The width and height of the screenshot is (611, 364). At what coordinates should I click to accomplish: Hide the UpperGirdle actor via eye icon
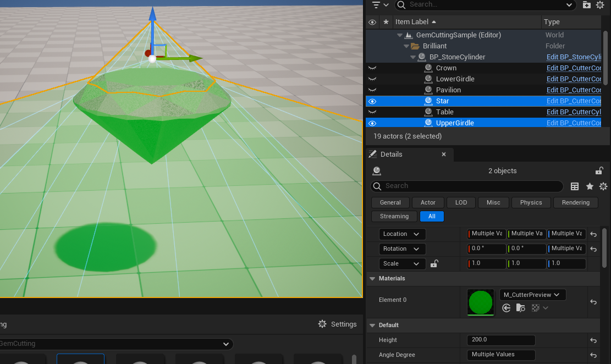(x=372, y=123)
